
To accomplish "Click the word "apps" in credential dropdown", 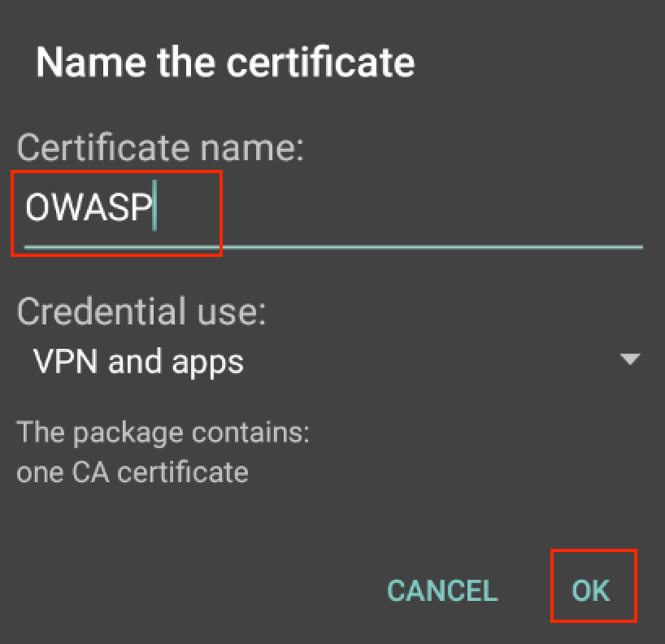I will click(209, 362).
